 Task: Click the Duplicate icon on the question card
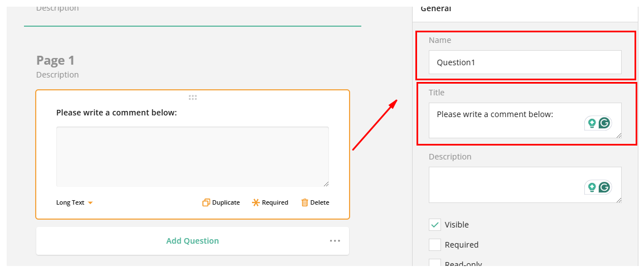(206, 202)
